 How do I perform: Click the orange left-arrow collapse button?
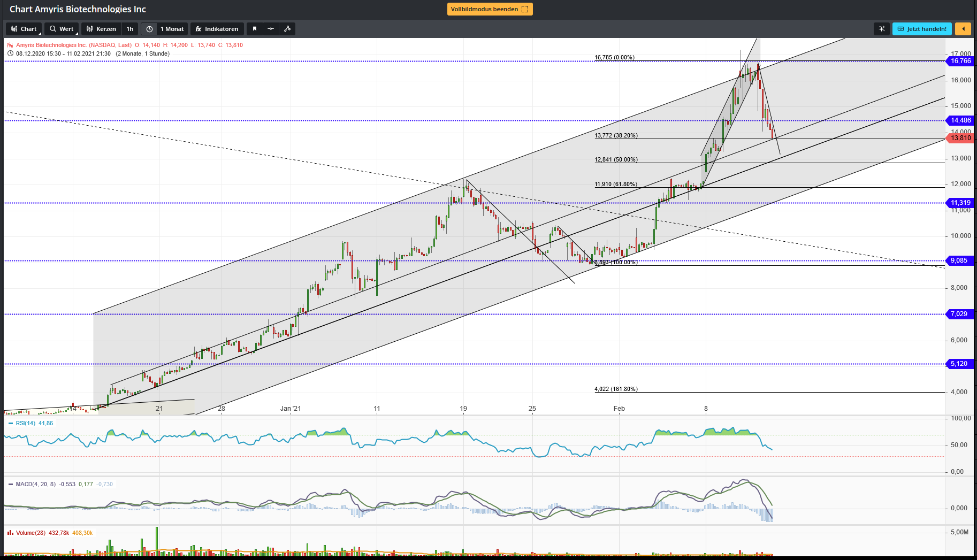(963, 29)
